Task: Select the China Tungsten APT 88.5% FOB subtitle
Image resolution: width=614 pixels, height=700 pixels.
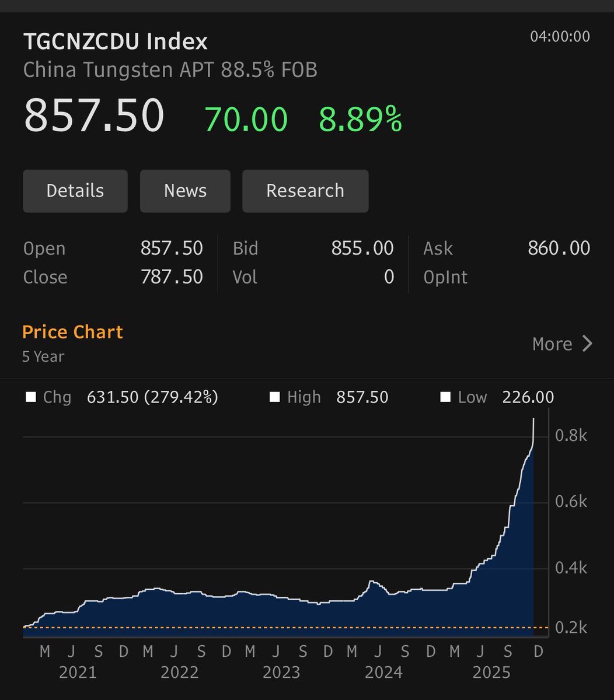Action: point(170,71)
